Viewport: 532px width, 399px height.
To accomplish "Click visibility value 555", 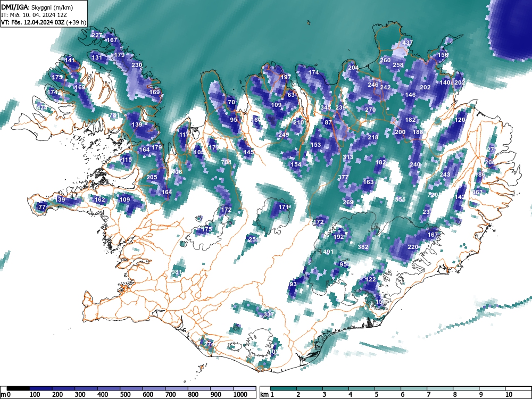I will 401,199.
